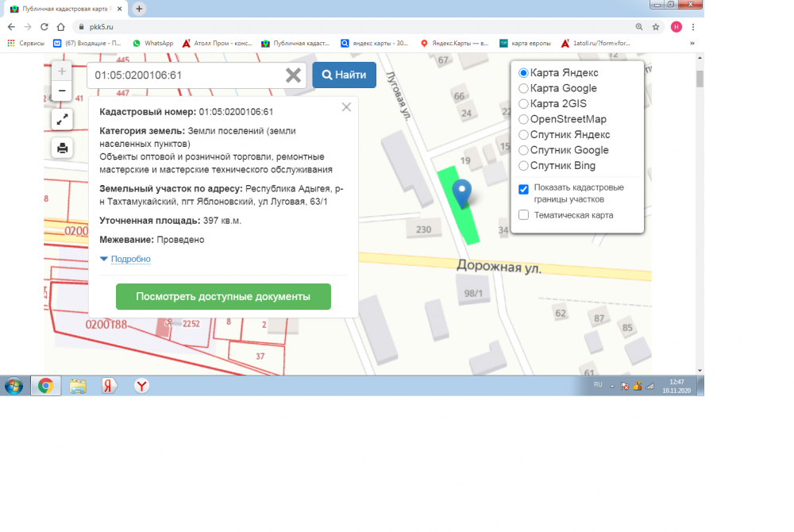Select Спутник Яндекс map layer
The width and height of the screenshot is (794, 532).
point(523,135)
